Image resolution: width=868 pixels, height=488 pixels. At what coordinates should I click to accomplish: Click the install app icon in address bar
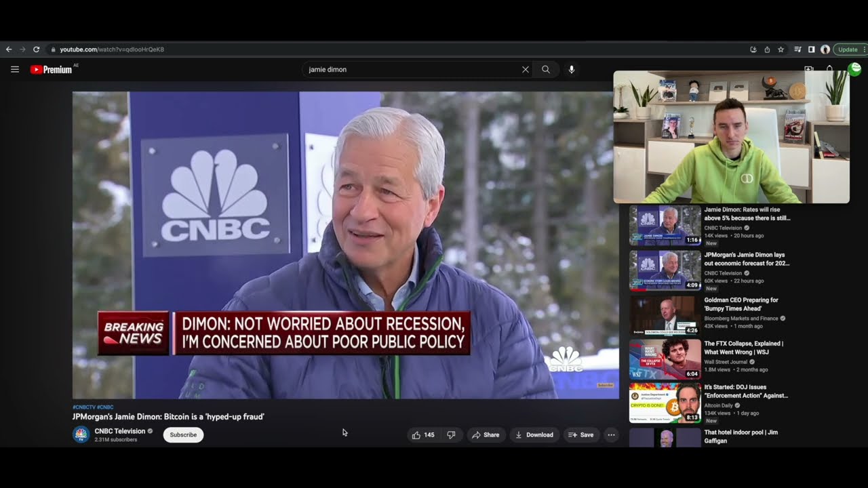click(753, 49)
